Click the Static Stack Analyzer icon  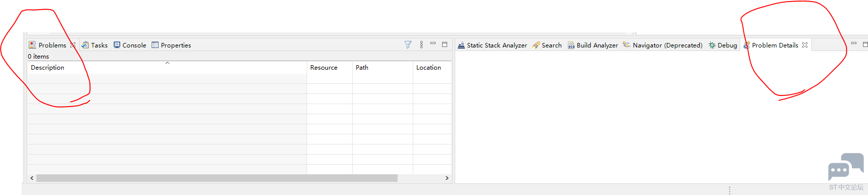pos(461,45)
